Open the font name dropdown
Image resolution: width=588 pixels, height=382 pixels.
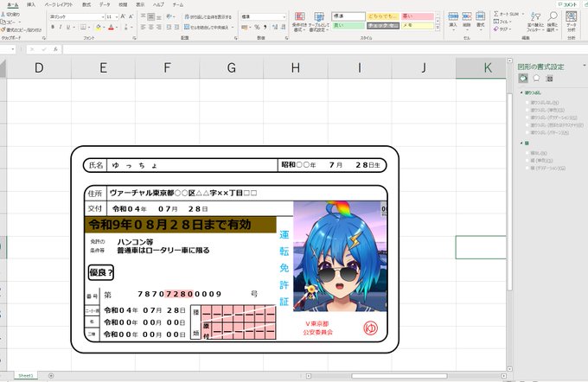click(x=103, y=17)
